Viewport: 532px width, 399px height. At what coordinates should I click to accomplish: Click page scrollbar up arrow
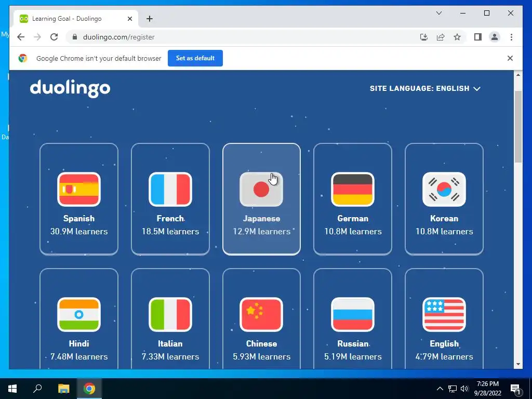[x=518, y=75]
